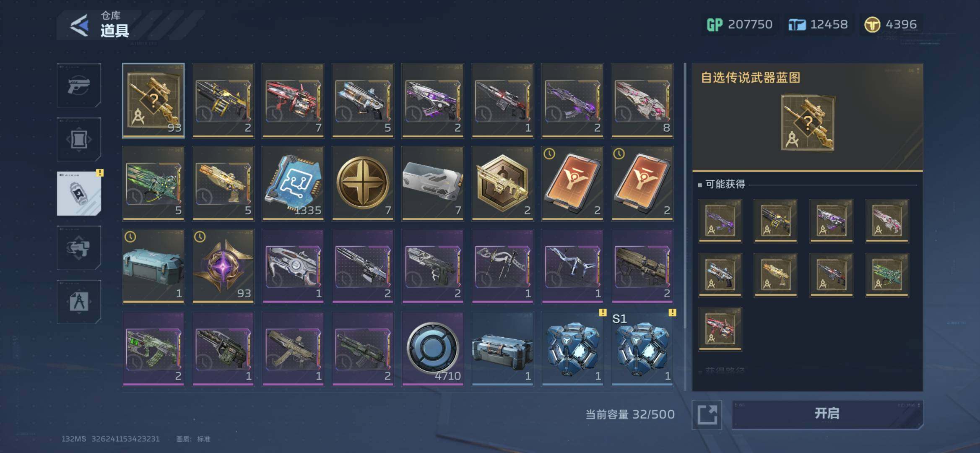The image size is (980, 453).
Task: Switch to the blueprint compass sidebar tab
Action: click(x=79, y=302)
